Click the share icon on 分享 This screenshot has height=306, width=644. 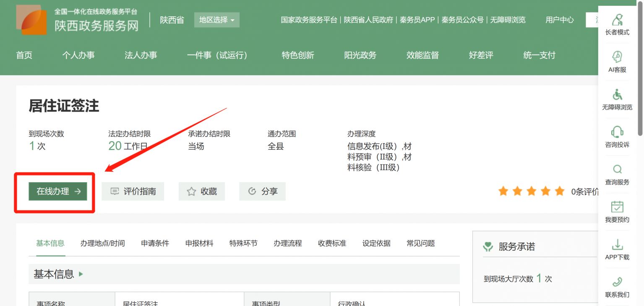tap(252, 191)
